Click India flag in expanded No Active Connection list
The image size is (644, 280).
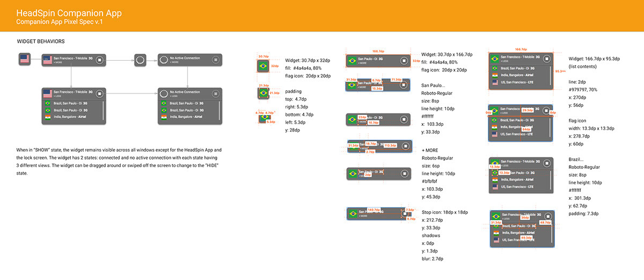163,117
